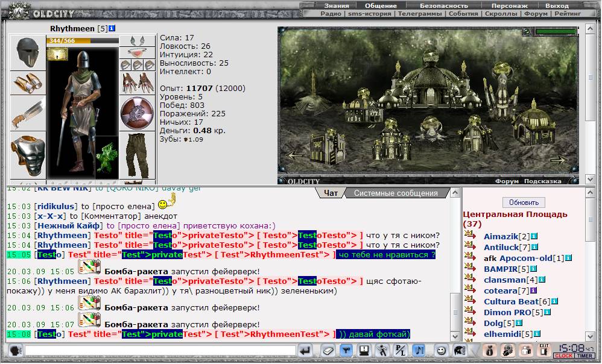Navigate left with city map arrow
The width and height of the screenshot is (602, 364).
tap(296, 155)
